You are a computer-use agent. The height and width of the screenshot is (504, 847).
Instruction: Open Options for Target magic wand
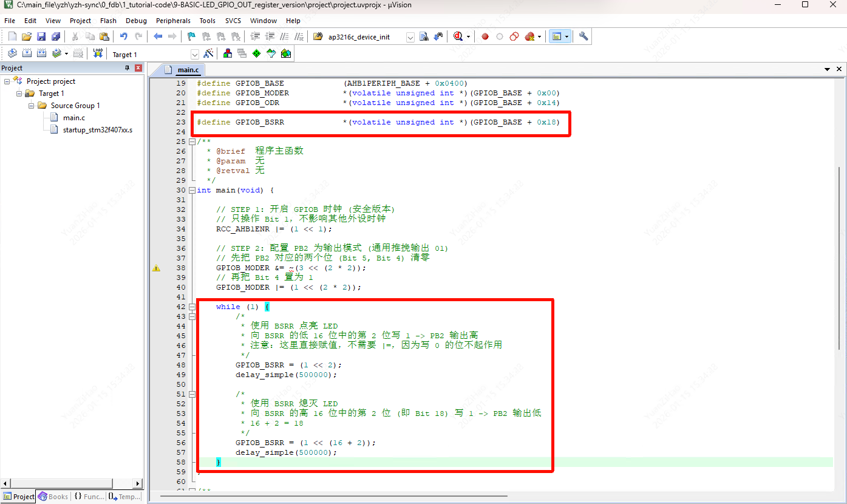point(208,53)
